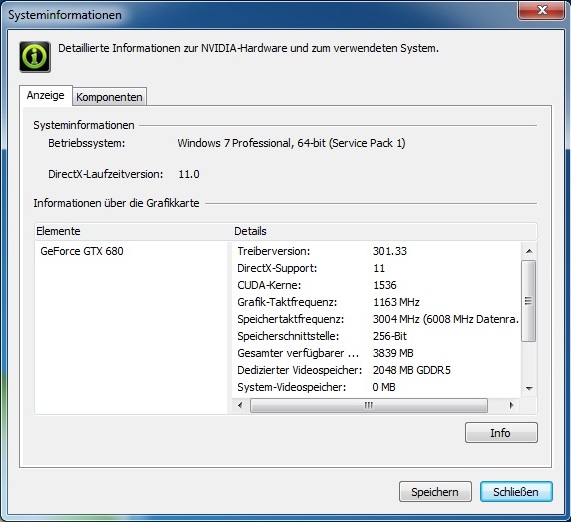The image size is (571, 522).
Task: Click the details list scroll-down arrow
Action: coord(529,389)
